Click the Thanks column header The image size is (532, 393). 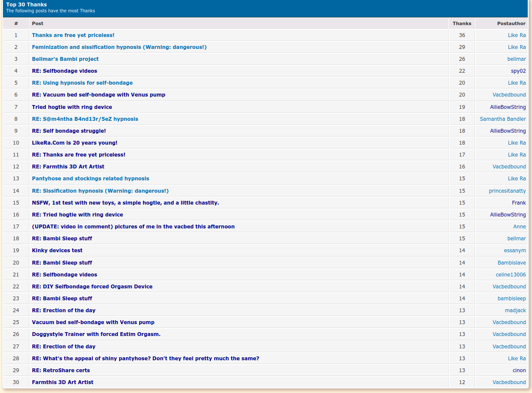click(462, 23)
